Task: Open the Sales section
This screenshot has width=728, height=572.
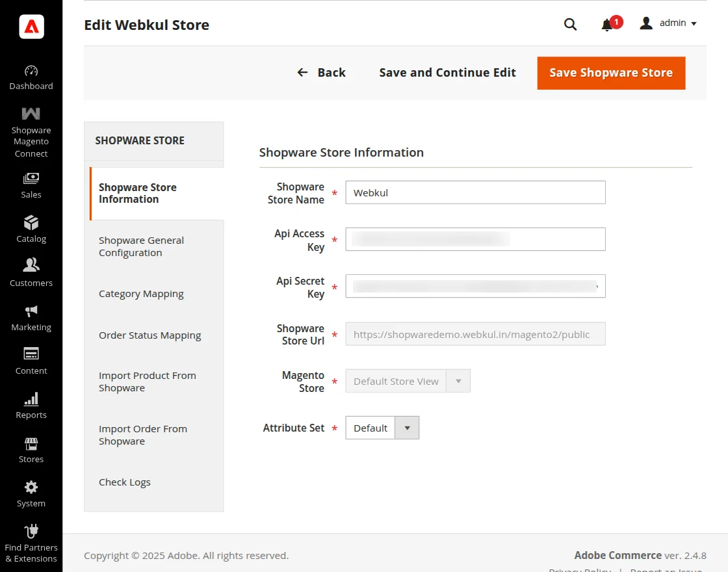Action: (x=31, y=185)
